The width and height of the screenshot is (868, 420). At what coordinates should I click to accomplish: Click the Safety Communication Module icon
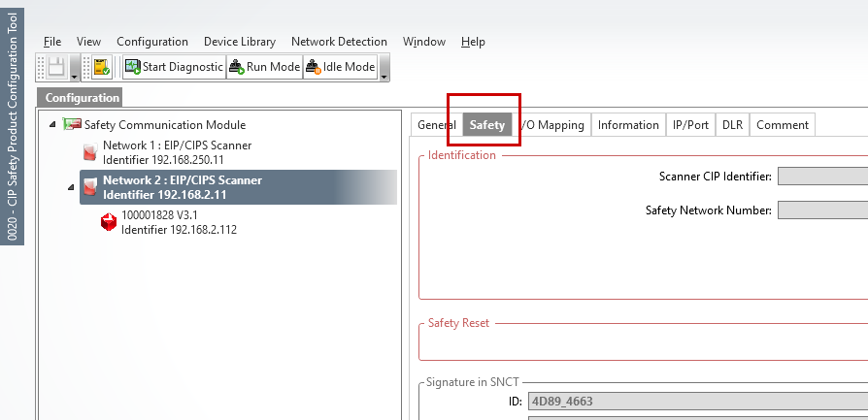pyautogui.click(x=72, y=124)
